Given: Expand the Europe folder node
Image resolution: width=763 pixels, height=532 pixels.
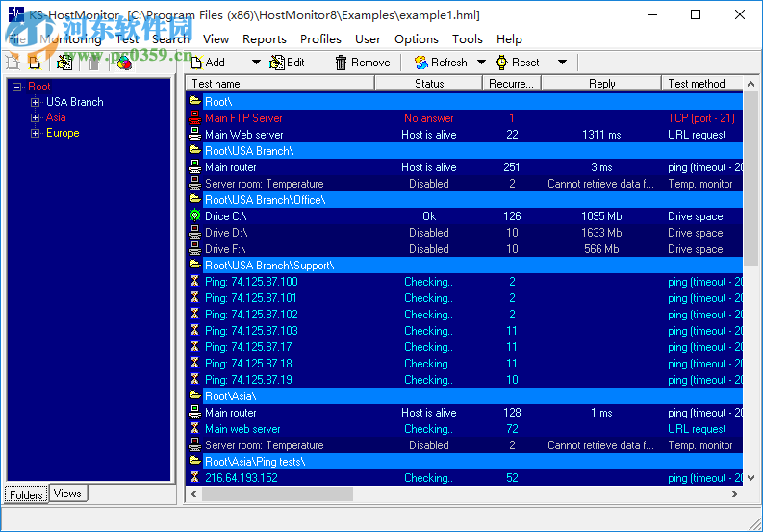Looking at the screenshot, I should point(36,133).
